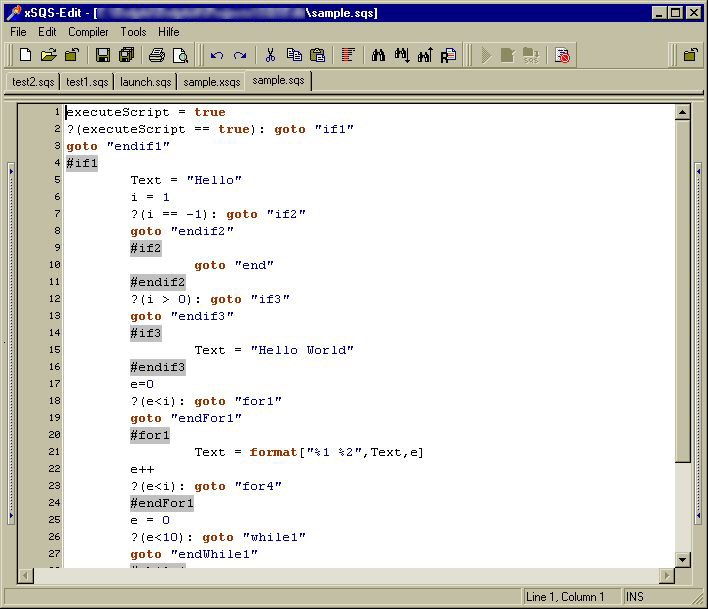Image resolution: width=708 pixels, height=609 pixels.
Task: Copy selection with the copy icon
Action: [x=294, y=55]
